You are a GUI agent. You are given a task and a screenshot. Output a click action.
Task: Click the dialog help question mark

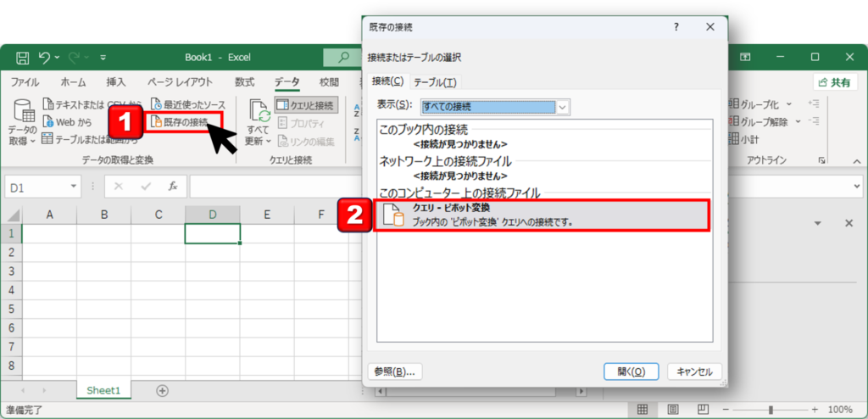tap(676, 26)
